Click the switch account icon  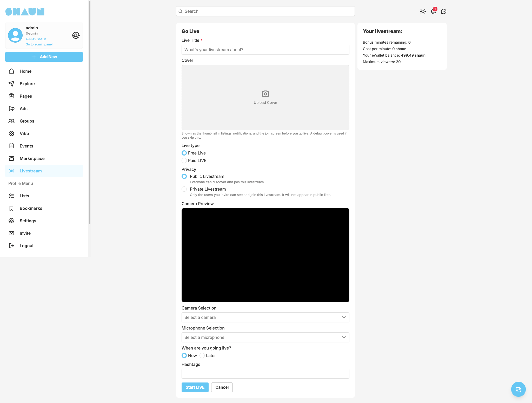[76, 35]
